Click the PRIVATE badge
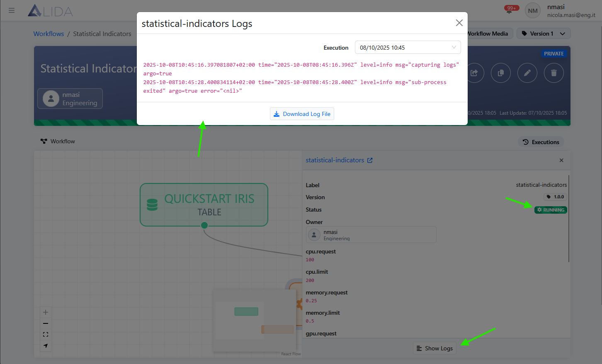This screenshot has width=602, height=364. (x=553, y=54)
